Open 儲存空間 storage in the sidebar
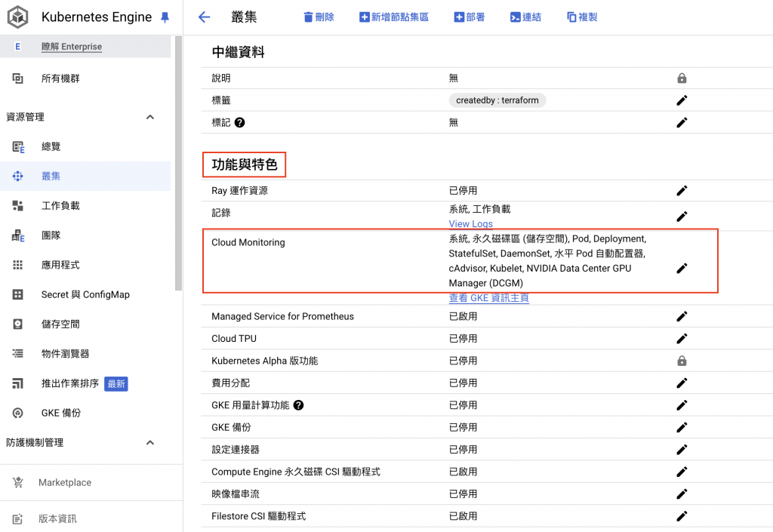Screen dimensions: 773x532 point(85,324)
